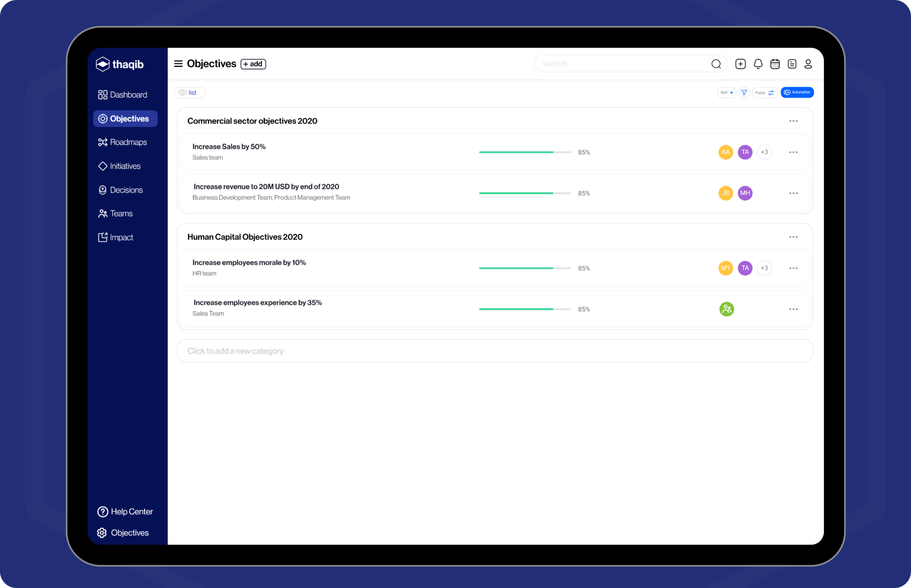Open three-dot menu for Increase Sales by 50%
This screenshot has height=588, width=911.
(x=794, y=152)
